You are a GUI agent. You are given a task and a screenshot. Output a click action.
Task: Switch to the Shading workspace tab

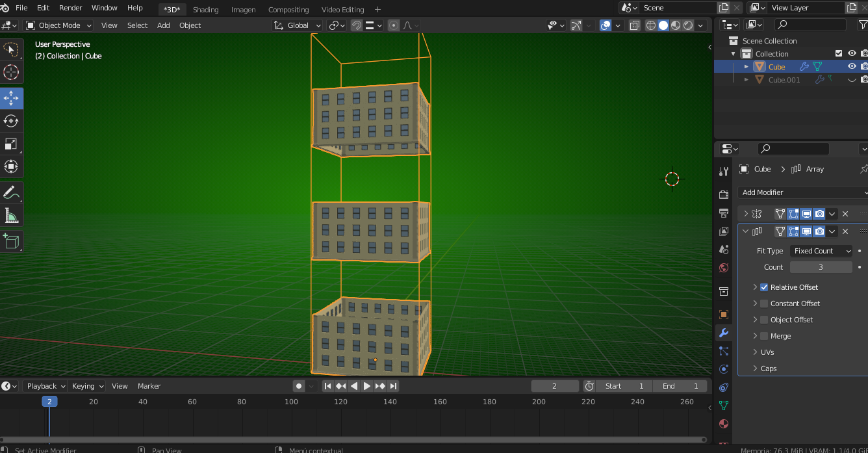pos(205,9)
